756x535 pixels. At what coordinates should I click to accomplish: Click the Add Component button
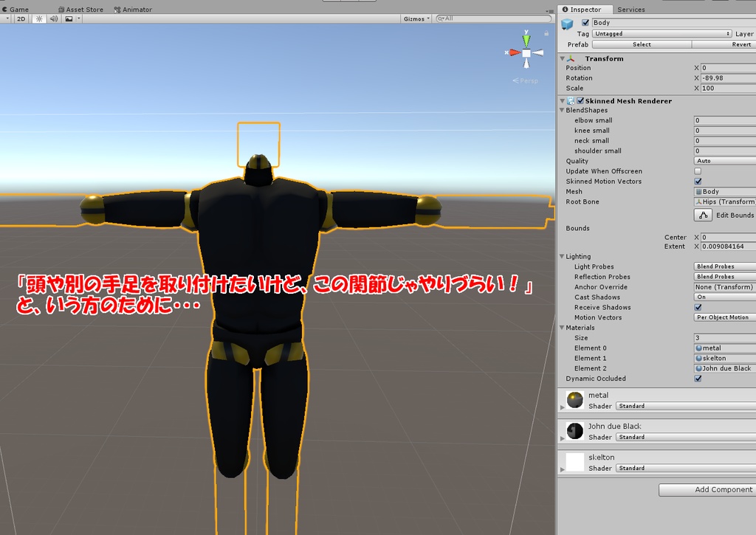coord(707,489)
